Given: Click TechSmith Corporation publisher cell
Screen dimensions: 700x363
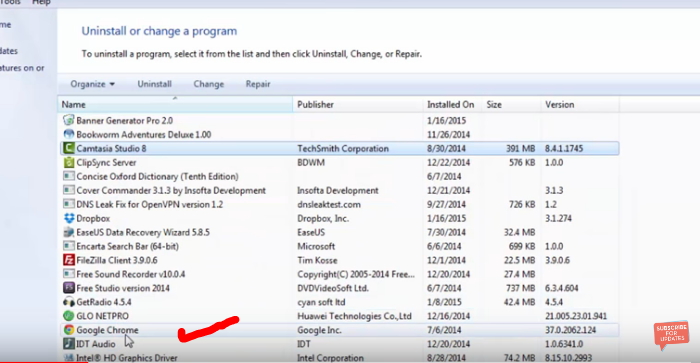Looking at the screenshot, I should (343, 149).
